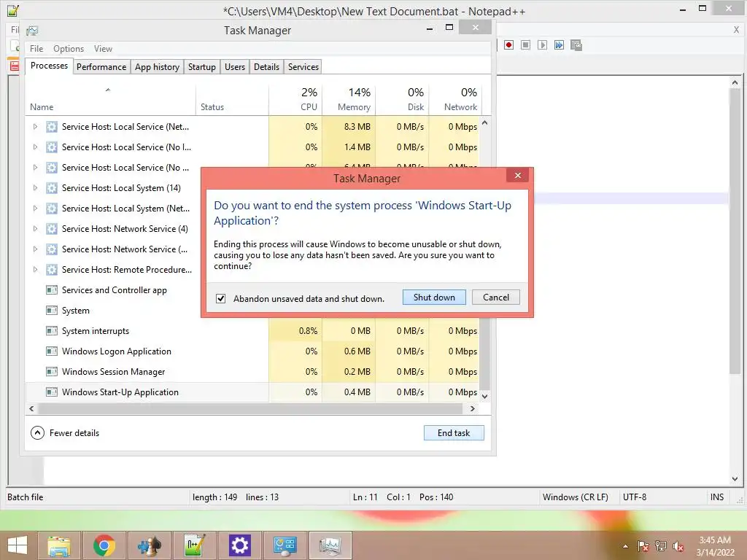
Task: Save recorded macro icon in Notepad++ toolbar
Action: click(576, 44)
